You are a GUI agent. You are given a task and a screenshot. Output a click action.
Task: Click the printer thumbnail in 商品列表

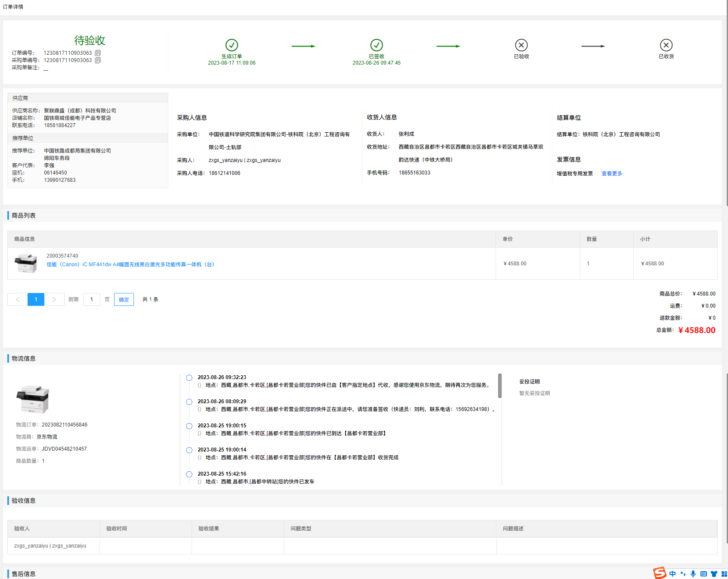pyautogui.click(x=26, y=264)
